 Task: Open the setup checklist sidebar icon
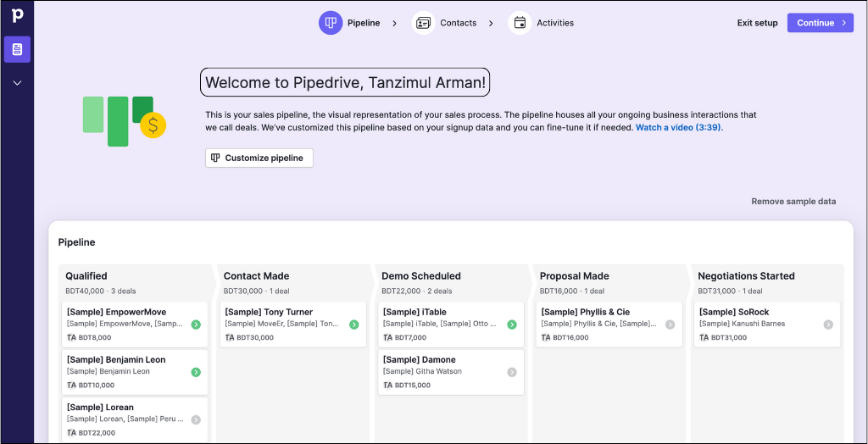[17, 49]
